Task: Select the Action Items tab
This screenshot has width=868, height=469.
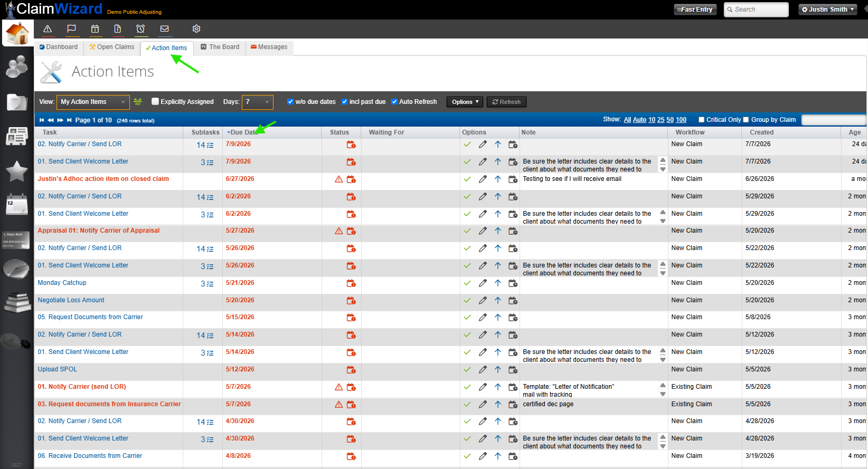Action: click(166, 48)
